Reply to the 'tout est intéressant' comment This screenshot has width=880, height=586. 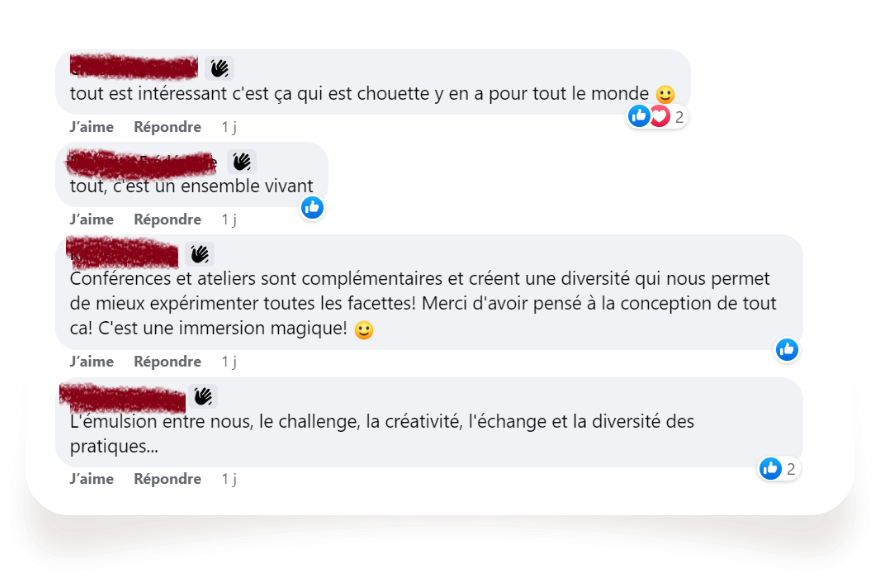[167, 127]
